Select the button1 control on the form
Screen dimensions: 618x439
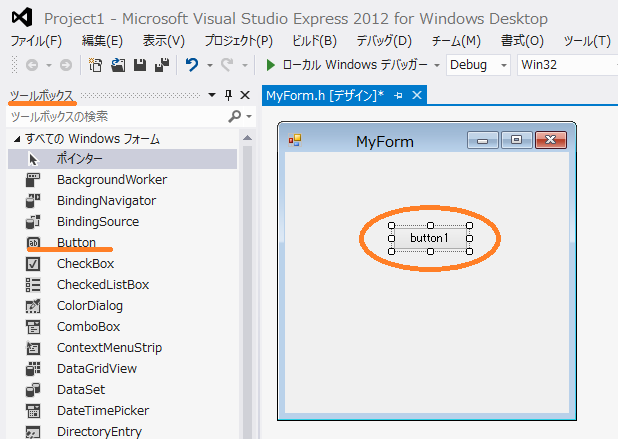[430, 238]
